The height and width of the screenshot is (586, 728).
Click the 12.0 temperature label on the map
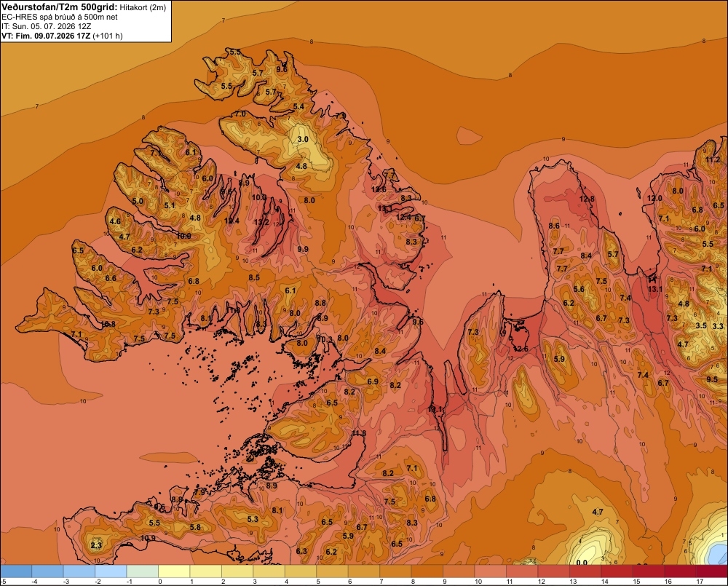click(654, 198)
